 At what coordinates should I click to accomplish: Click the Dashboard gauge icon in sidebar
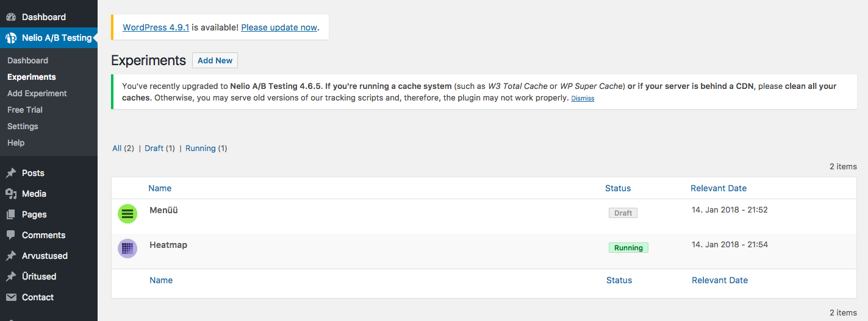point(11,17)
